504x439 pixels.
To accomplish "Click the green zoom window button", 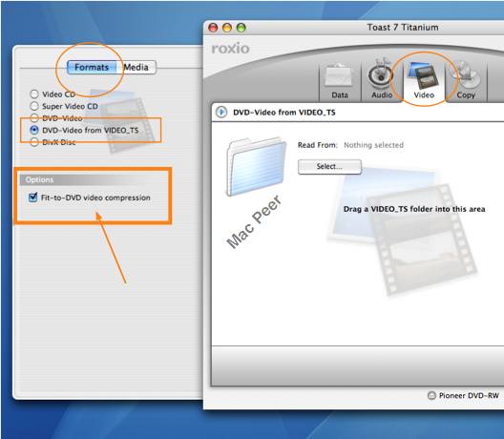I will click(241, 28).
